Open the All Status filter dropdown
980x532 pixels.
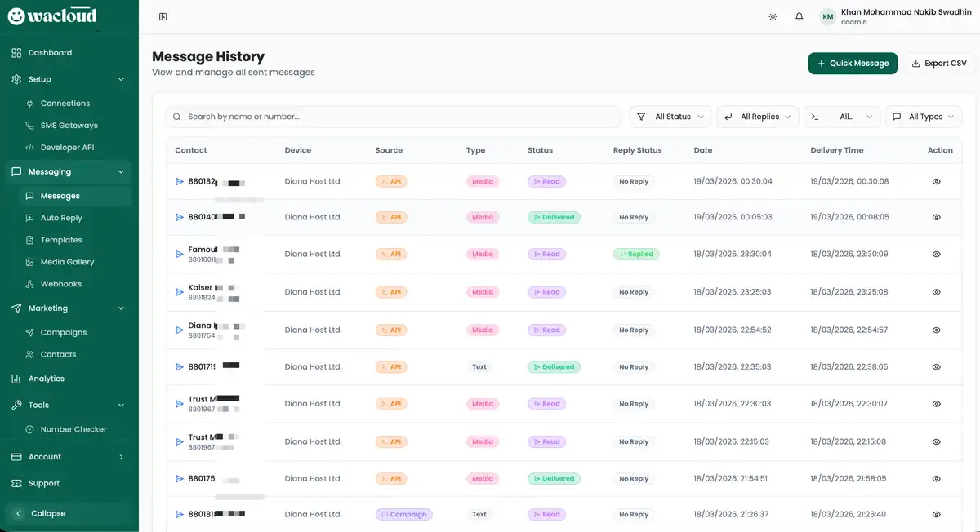coord(670,117)
